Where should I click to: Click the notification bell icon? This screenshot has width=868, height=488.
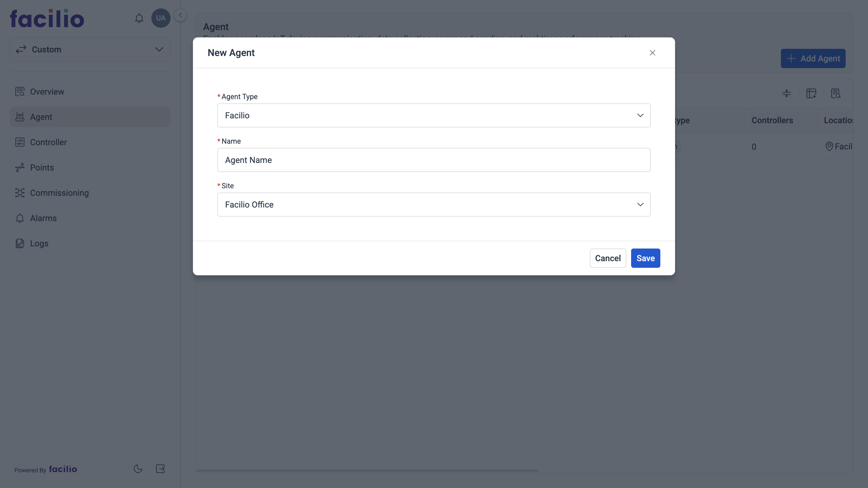pos(139,18)
